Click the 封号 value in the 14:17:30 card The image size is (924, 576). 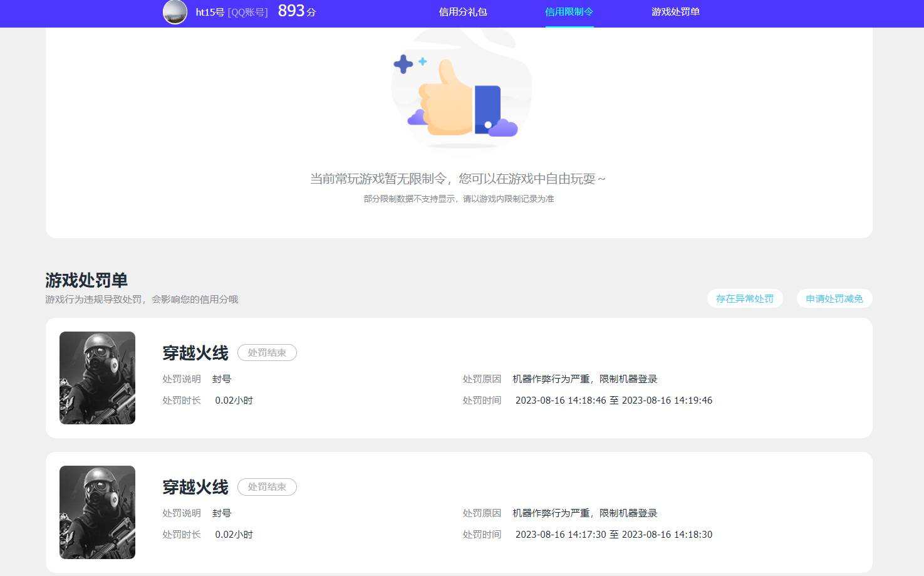[x=222, y=513]
